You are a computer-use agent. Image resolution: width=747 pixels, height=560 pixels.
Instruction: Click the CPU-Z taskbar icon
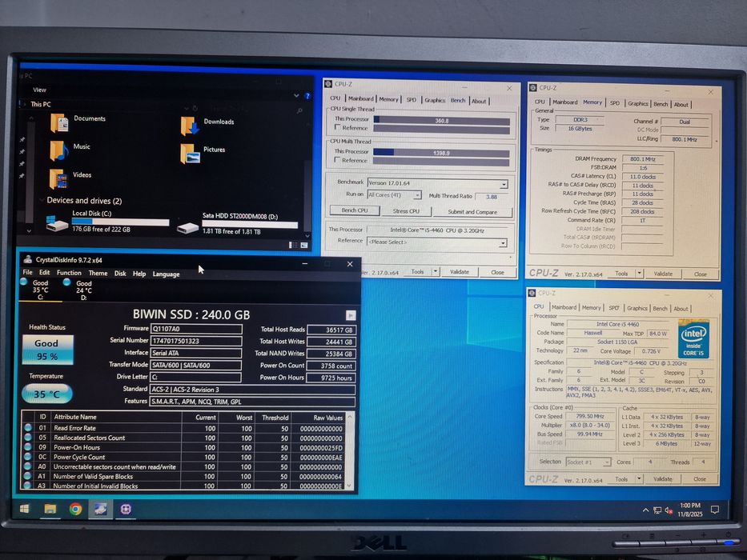126,509
